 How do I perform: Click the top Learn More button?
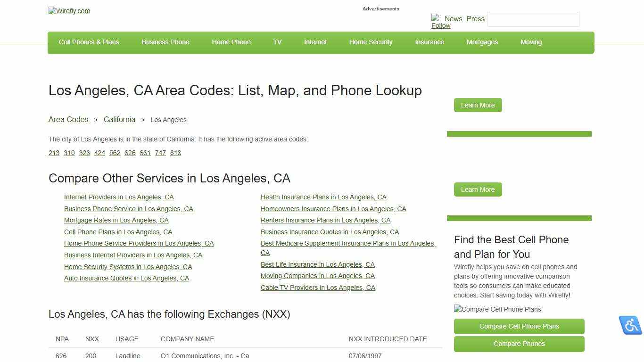click(478, 105)
